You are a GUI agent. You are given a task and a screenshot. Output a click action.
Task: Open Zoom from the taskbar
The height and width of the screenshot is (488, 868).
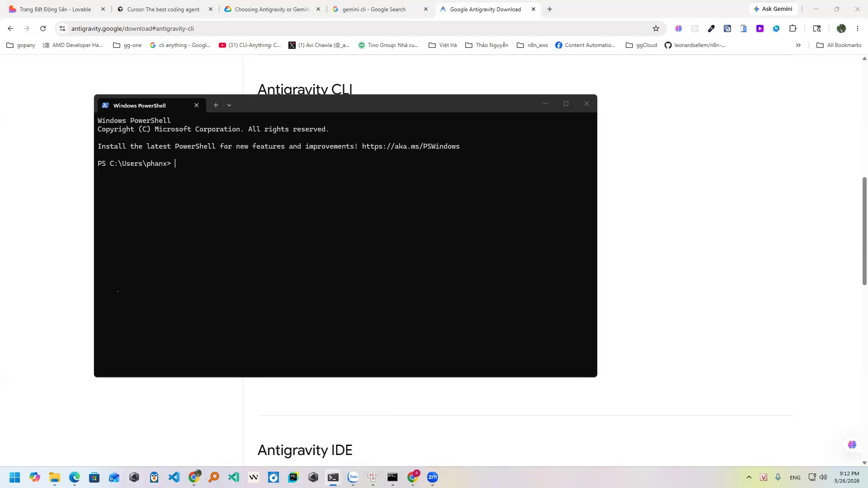pos(433,477)
